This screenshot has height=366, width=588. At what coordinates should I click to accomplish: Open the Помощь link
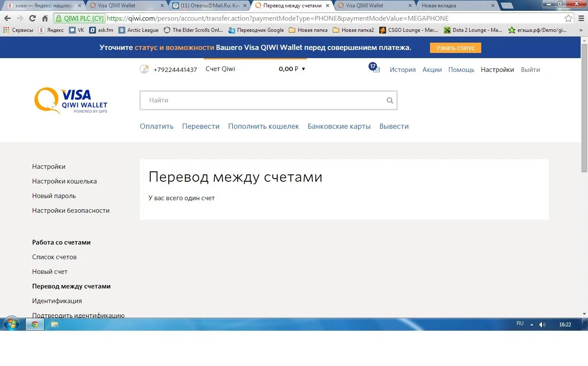coord(461,70)
